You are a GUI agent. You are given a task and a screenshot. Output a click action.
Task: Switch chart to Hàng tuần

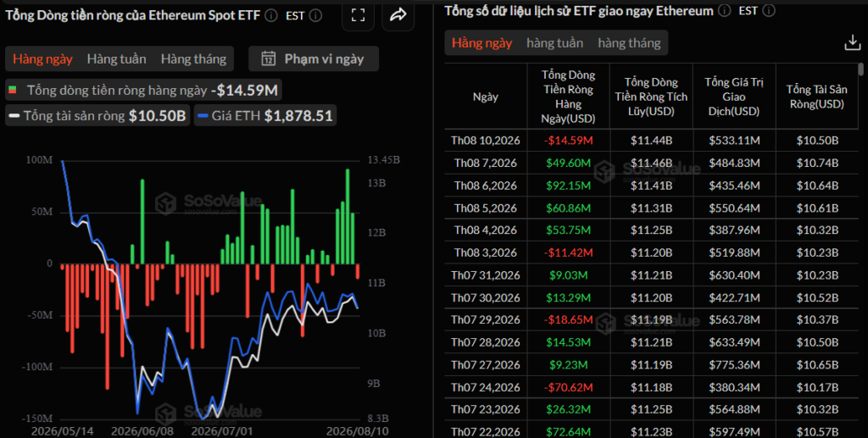(116, 58)
